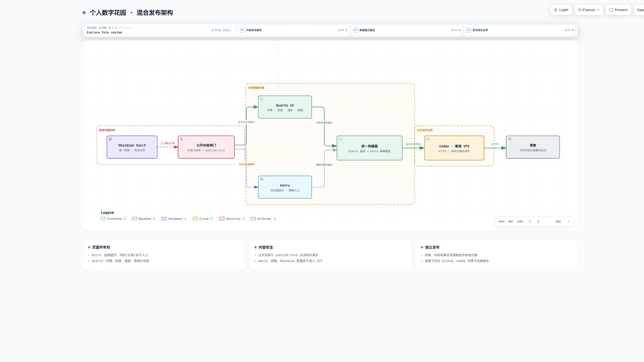Zoom out with the minus icon
This screenshot has height=362, width=644.
pos(547,221)
